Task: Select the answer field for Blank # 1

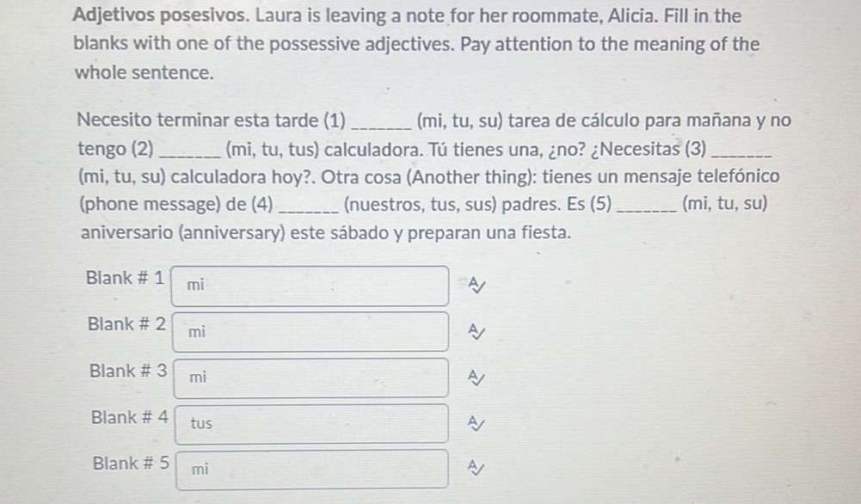Action: click(310, 285)
